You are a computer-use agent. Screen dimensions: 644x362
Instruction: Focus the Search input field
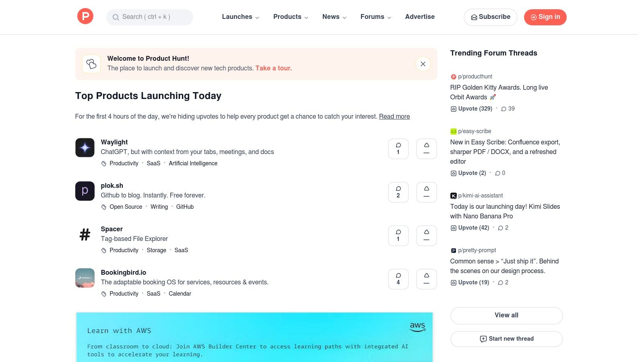click(x=150, y=17)
